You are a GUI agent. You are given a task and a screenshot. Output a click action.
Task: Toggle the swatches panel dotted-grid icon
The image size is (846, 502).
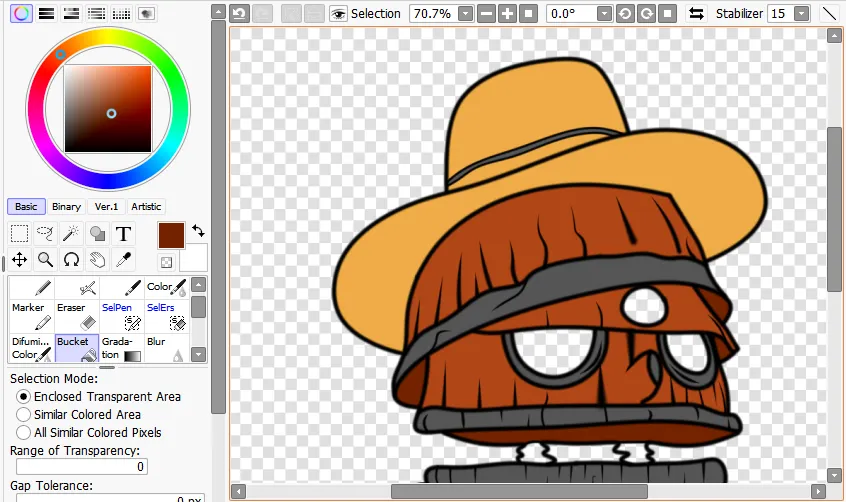121,13
